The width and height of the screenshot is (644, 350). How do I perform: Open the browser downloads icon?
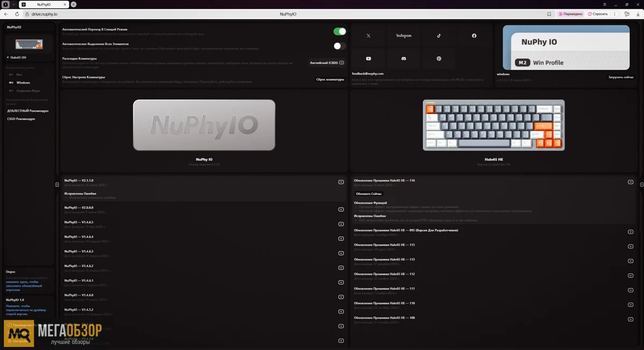tap(638, 14)
